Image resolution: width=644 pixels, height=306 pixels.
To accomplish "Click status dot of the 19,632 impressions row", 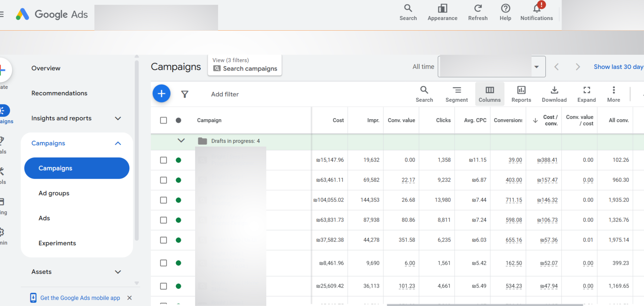I will click(178, 160).
